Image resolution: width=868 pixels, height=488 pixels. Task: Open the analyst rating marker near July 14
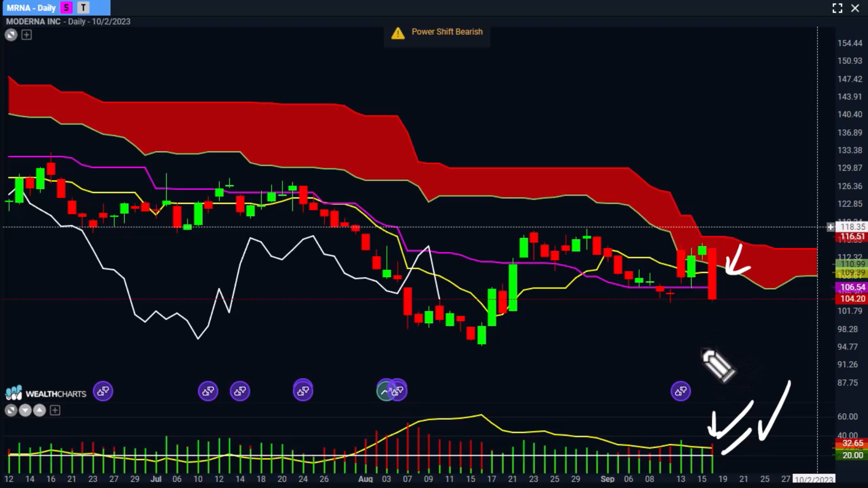click(240, 391)
